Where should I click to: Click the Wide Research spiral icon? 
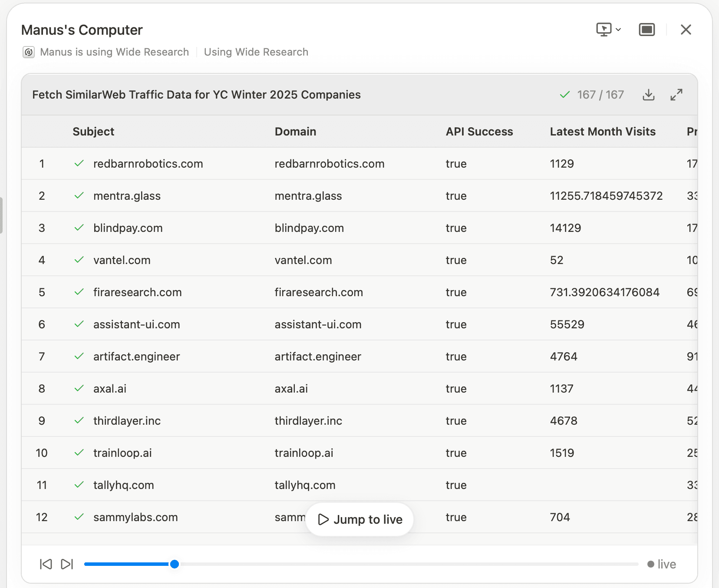coord(28,52)
